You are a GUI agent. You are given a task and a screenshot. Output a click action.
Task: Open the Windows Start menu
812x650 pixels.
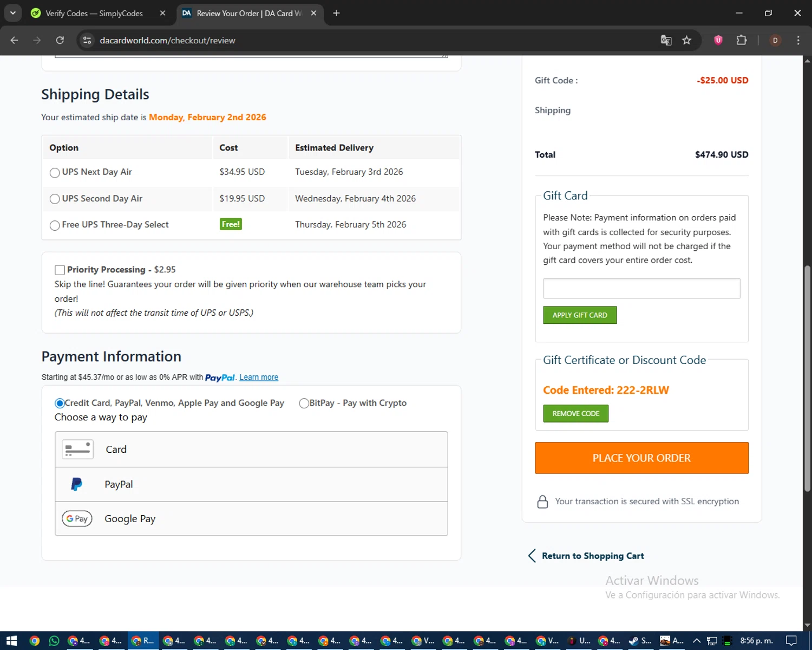[12, 641]
